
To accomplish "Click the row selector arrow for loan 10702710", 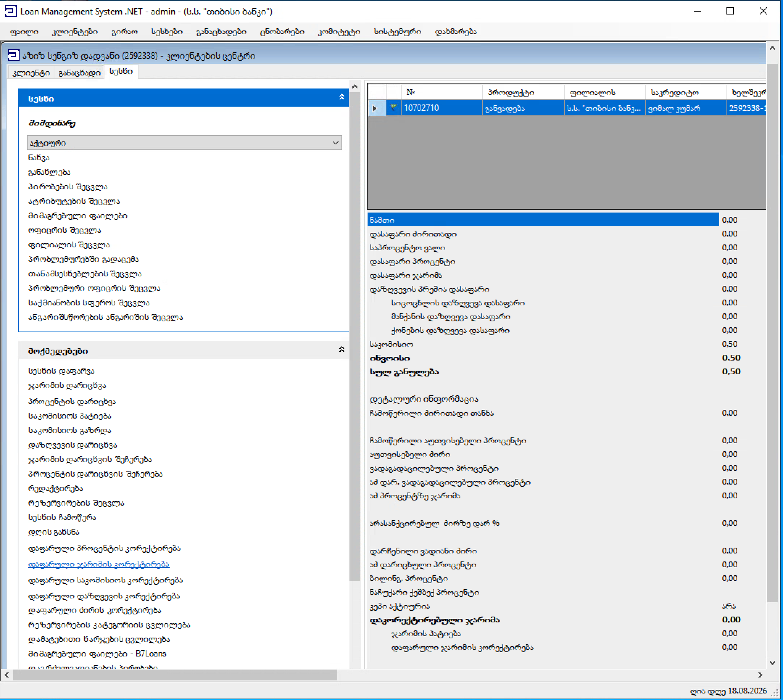I will coord(375,108).
